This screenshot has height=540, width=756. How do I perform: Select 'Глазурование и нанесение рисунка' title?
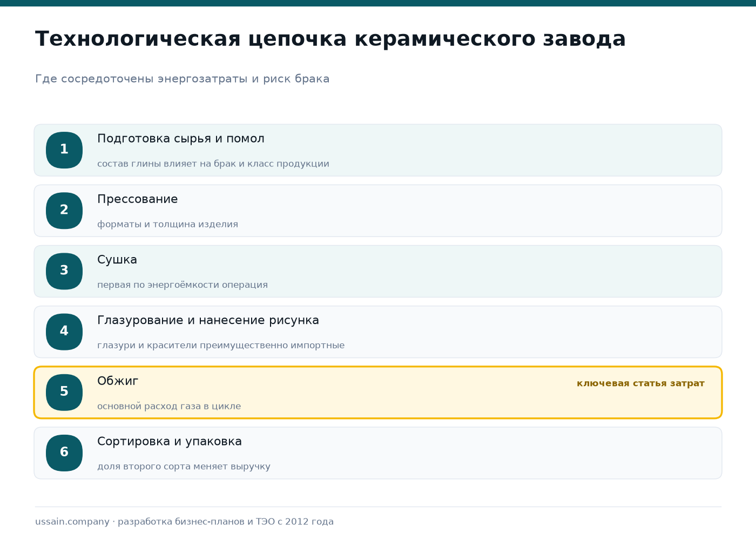point(208,320)
